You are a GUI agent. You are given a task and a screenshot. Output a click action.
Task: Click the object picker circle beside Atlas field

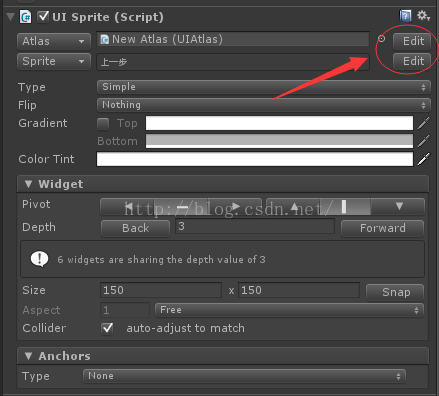coord(381,39)
